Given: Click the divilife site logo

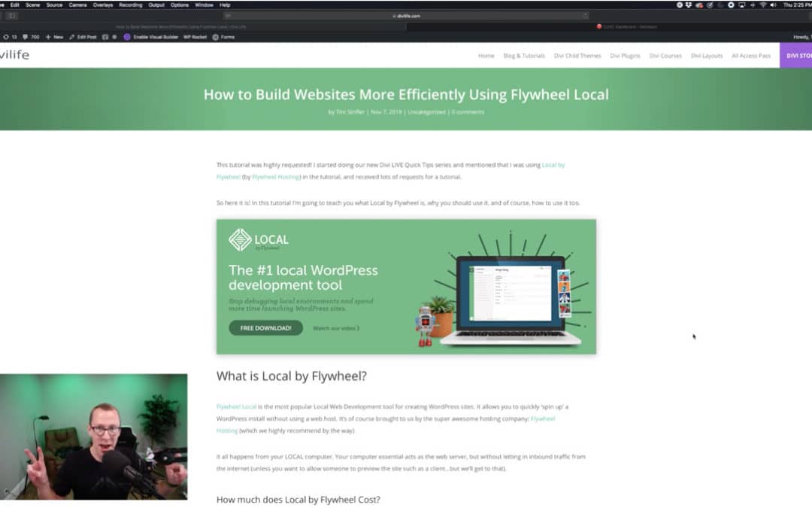Looking at the screenshot, I should 14,55.
